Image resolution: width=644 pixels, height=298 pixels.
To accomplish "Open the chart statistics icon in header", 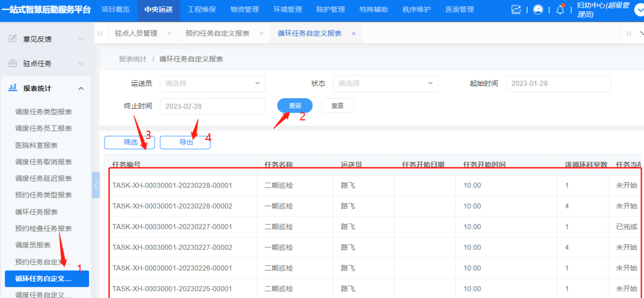I will [516, 9].
